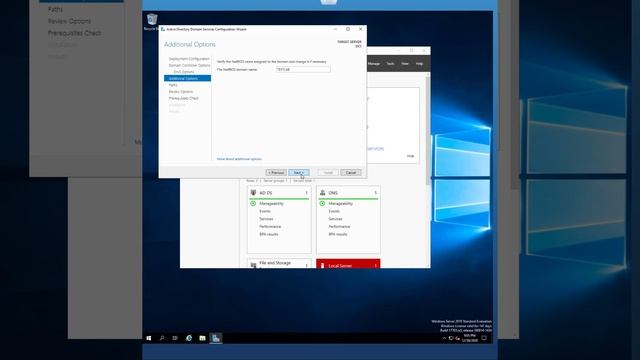Click the network tray icon
The image size is (640, 360).
(x=451, y=338)
